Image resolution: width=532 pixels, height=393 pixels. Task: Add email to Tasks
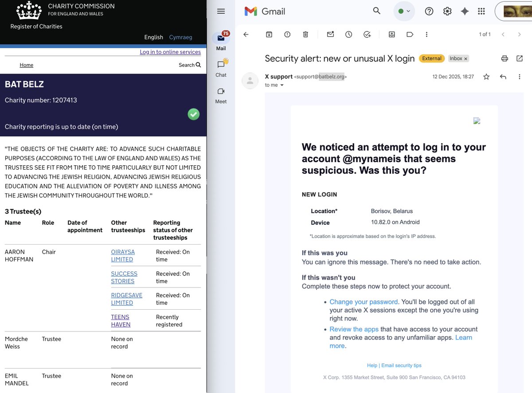click(x=367, y=34)
